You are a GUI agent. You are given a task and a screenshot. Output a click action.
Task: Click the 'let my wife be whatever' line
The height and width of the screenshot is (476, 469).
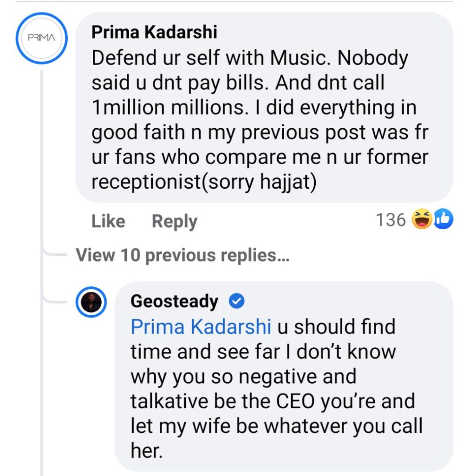coord(276,426)
